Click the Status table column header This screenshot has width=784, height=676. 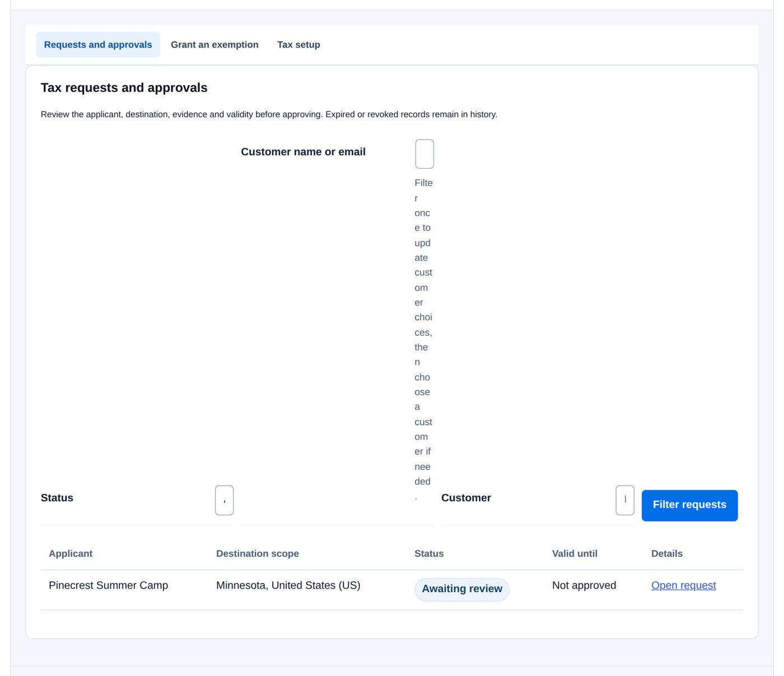pos(429,553)
